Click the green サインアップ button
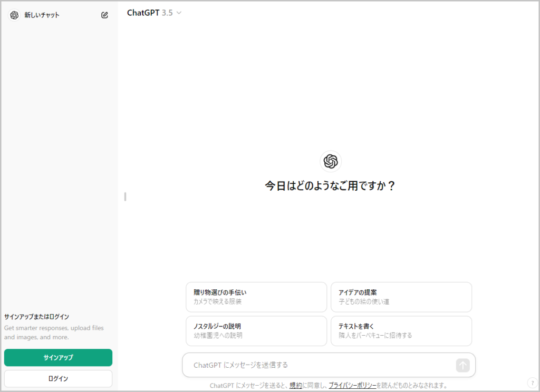This screenshot has height=392, width=540. coord(58,357)
